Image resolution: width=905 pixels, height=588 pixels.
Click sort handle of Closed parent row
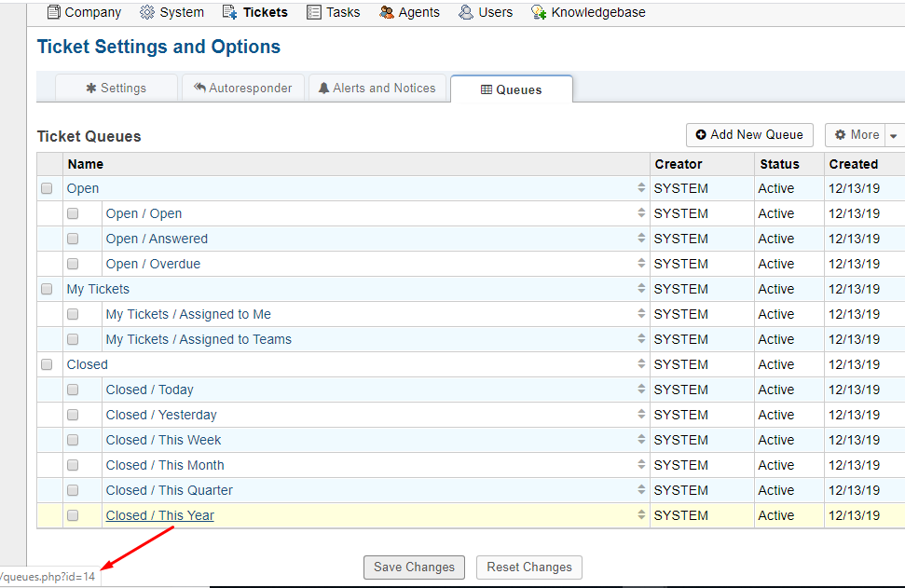pos(641,363)
